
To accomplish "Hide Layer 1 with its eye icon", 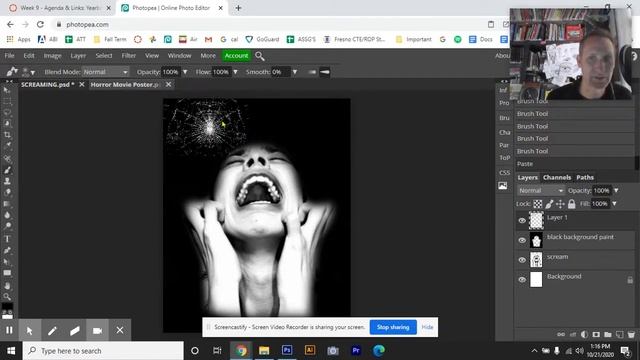I will pos(522,221).
